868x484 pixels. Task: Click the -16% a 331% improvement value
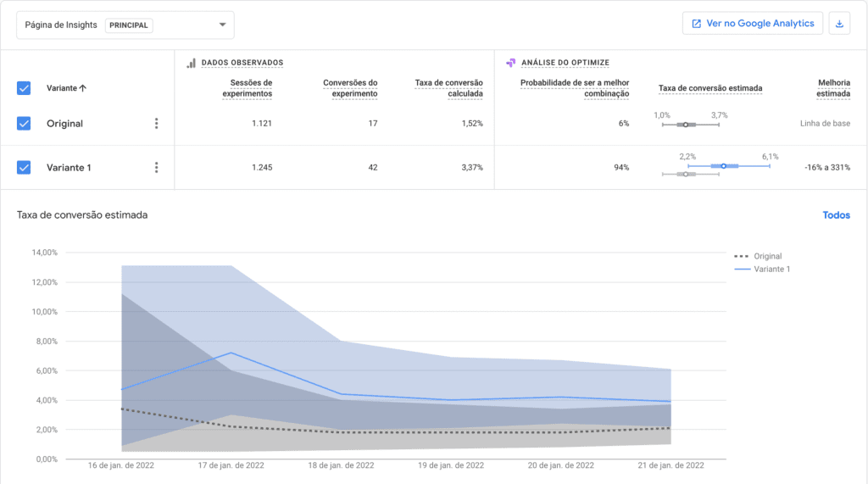(x=827, y=167)
